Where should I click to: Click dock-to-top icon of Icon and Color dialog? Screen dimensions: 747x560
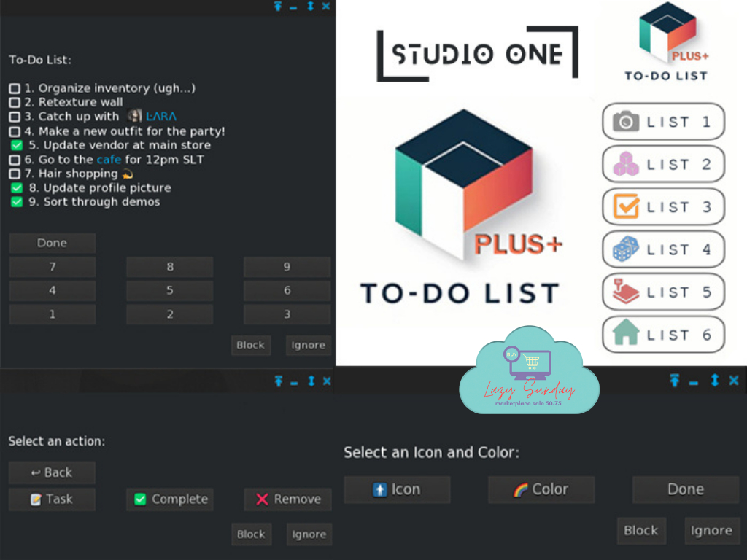point(675,381)
